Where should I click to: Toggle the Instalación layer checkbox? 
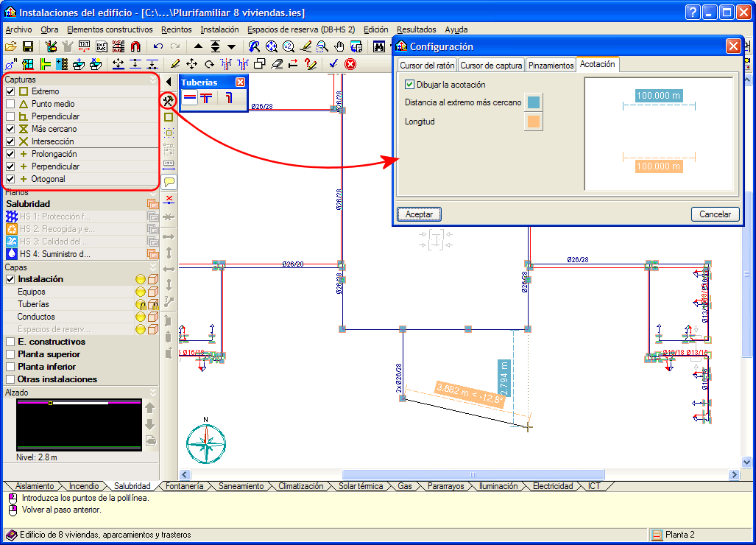coord(10,279)
